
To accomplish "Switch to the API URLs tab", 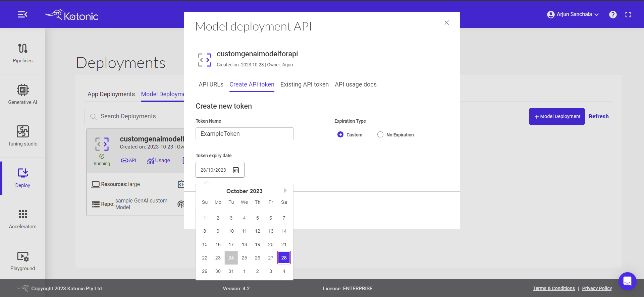I will (x=211, y=84).
